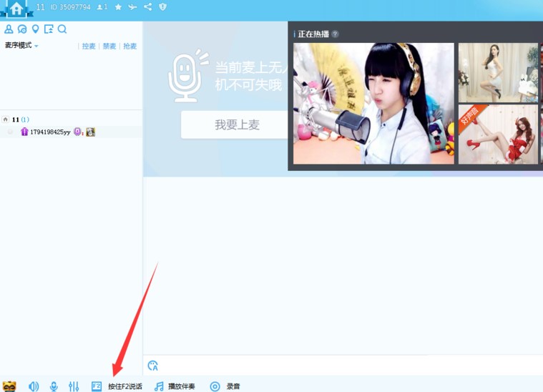Open the 好声音 red-dress stream thumbnail
This screenshot has width=543, height=392.
click(x=498, y=134)
